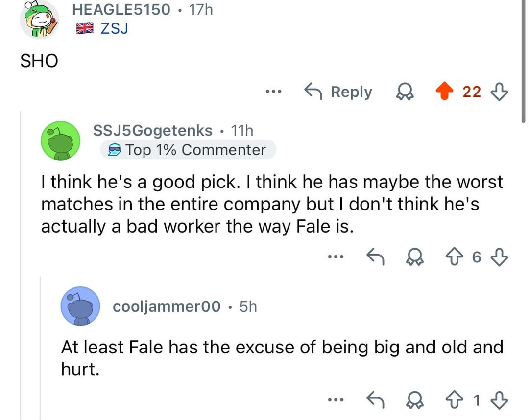Downvote HEAGLE5150's SHO comment
The width and height of the screenshot is (529, 420).
click(x=500, y=92)
